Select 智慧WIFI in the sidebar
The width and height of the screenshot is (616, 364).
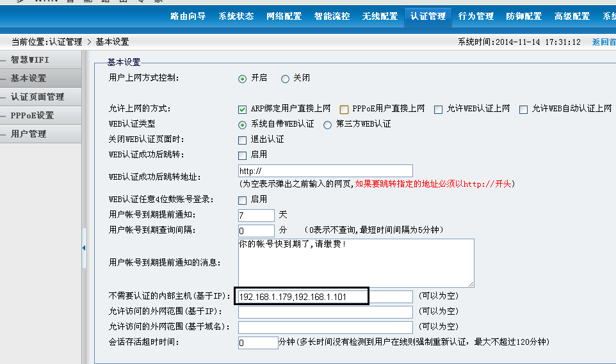pyautogui.click(x=30, y=60)
